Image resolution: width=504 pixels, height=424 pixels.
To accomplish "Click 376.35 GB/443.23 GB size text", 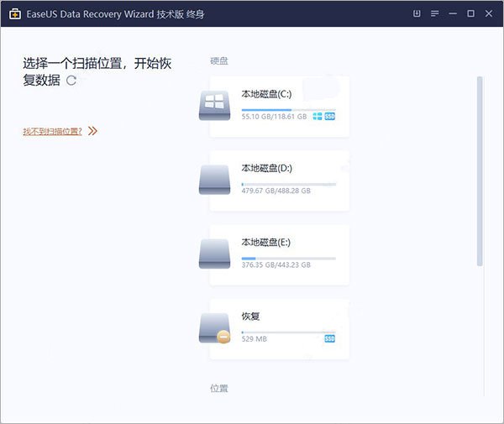I will (x=276, y=265).
